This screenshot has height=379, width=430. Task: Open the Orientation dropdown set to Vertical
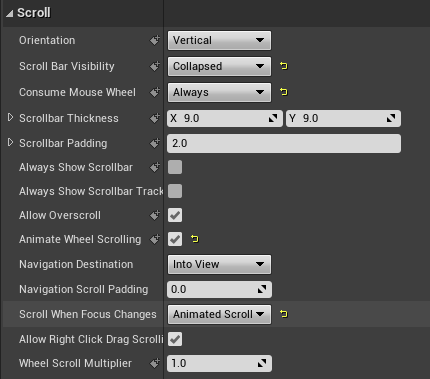(219, 40)
